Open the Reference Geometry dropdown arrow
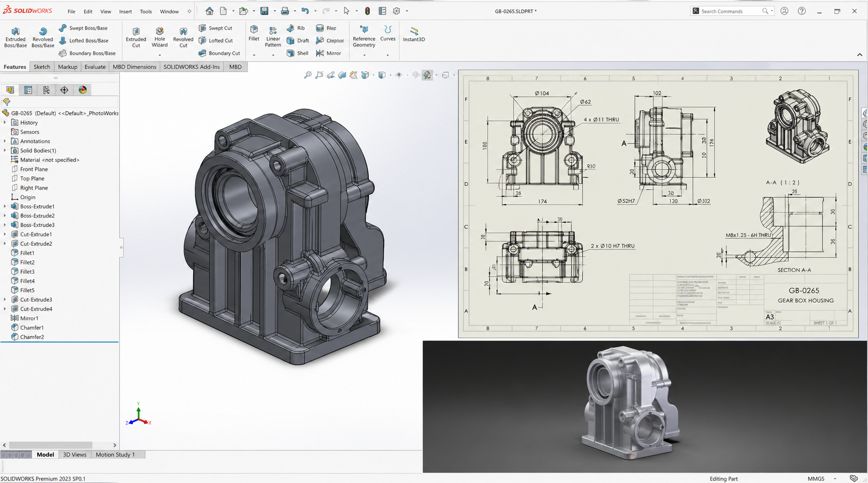 click(364, 55)
